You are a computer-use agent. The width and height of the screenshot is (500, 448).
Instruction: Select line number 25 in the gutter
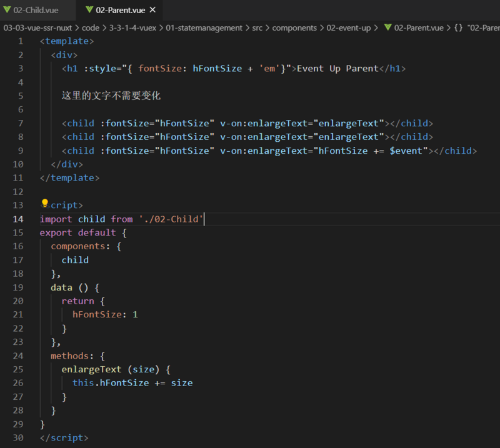pos(18,369)
